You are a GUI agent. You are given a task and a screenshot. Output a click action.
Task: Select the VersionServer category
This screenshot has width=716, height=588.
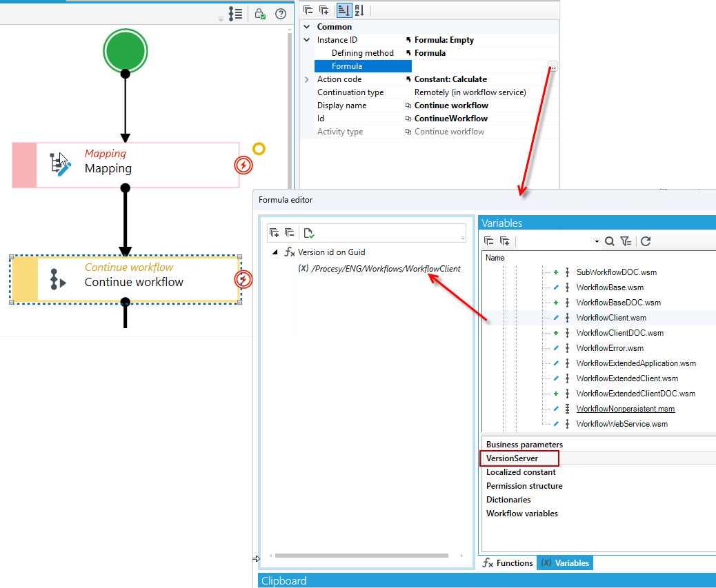pyautogui.click(x=512, y=458)
